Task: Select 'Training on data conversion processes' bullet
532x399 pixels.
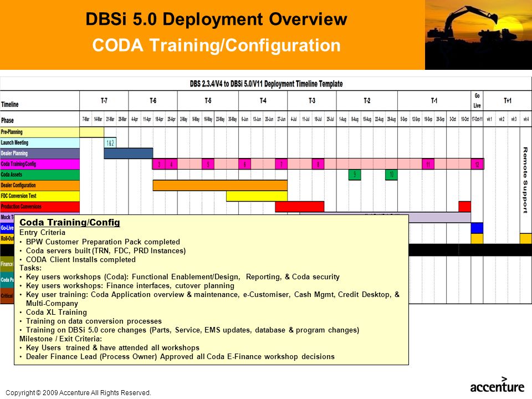Action: coord(94,321)
